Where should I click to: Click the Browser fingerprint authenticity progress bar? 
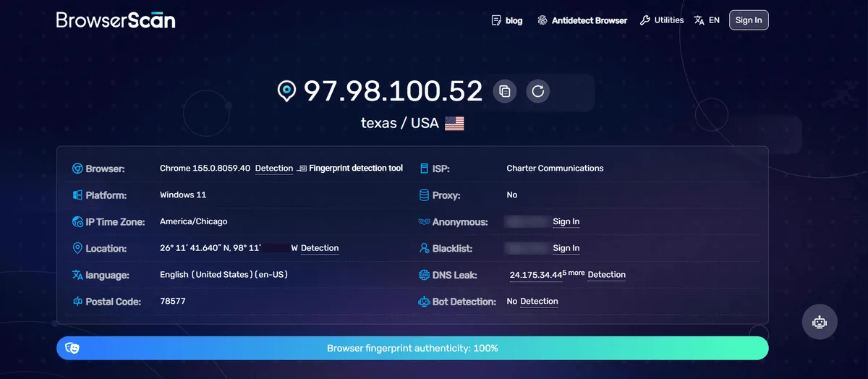tap(412, 348)
